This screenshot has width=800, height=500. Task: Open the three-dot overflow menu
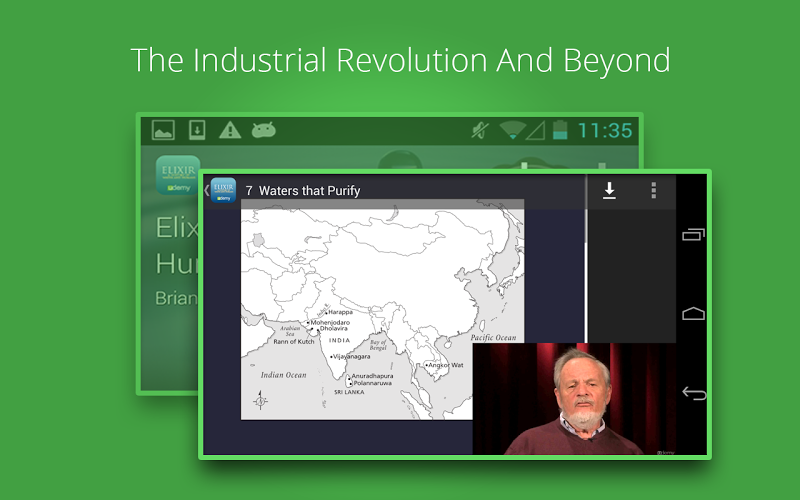[654, 190]
